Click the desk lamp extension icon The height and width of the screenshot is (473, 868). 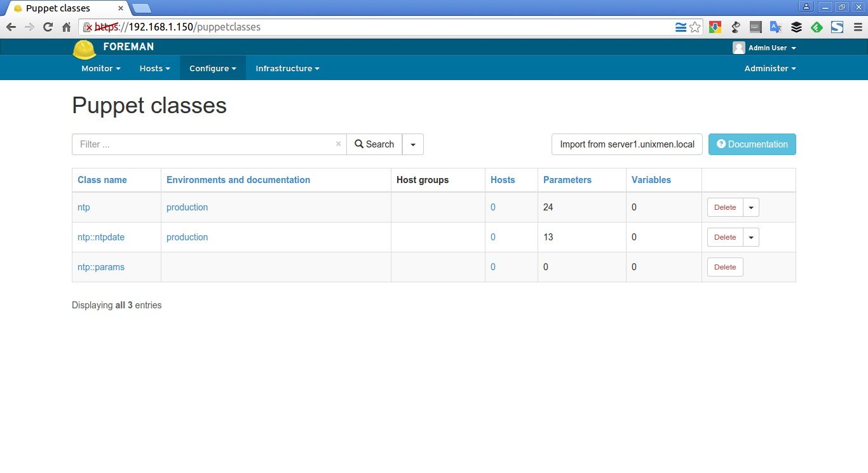(x=736, y=27)
